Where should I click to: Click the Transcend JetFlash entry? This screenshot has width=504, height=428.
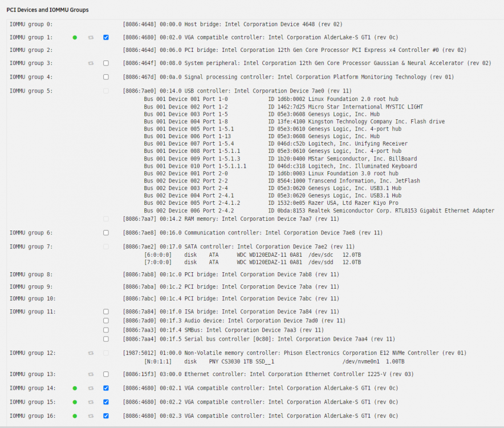[282, 181]
